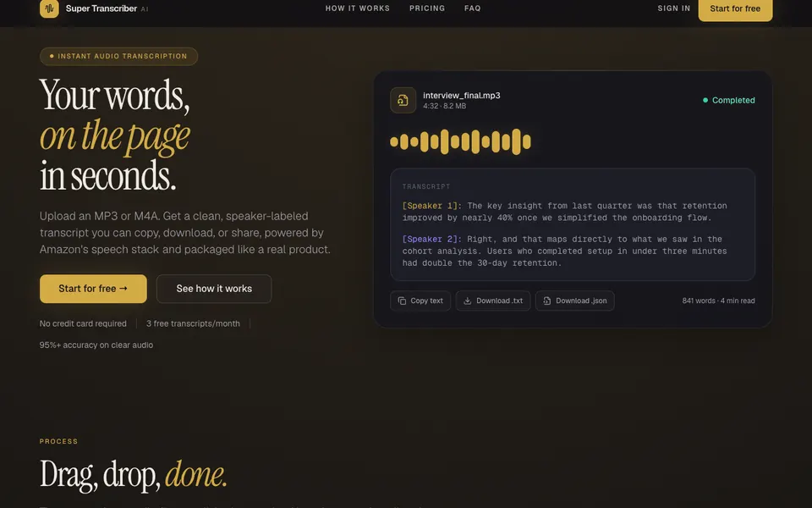812x508 pixels.
Task: Click '95%+ accuracy on clear audio' text
Action: tap(96, 345)
